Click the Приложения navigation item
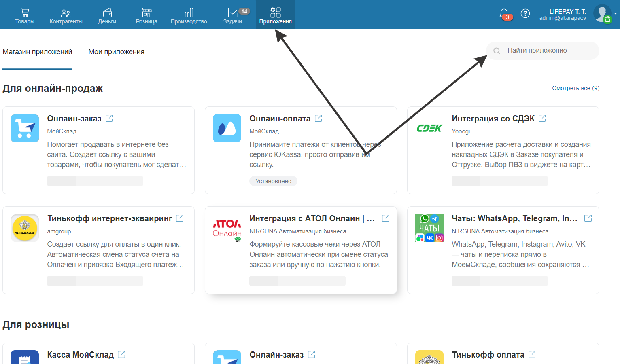The image size is (620, 364). pyautogui.click(x=276, y=15)
